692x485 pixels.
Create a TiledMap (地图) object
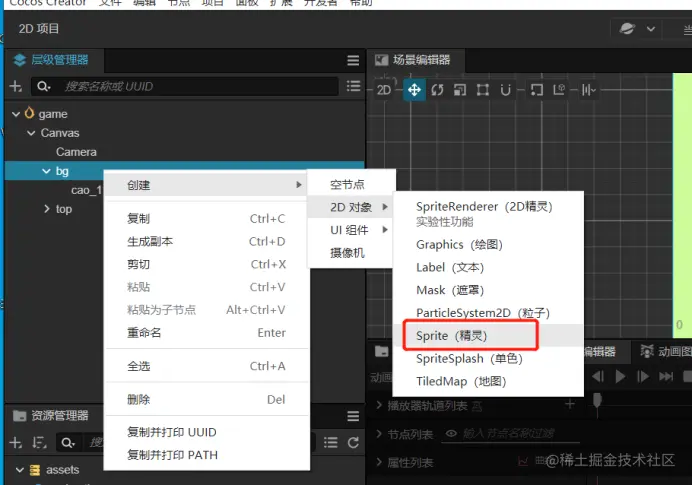(x=488, y=381)
